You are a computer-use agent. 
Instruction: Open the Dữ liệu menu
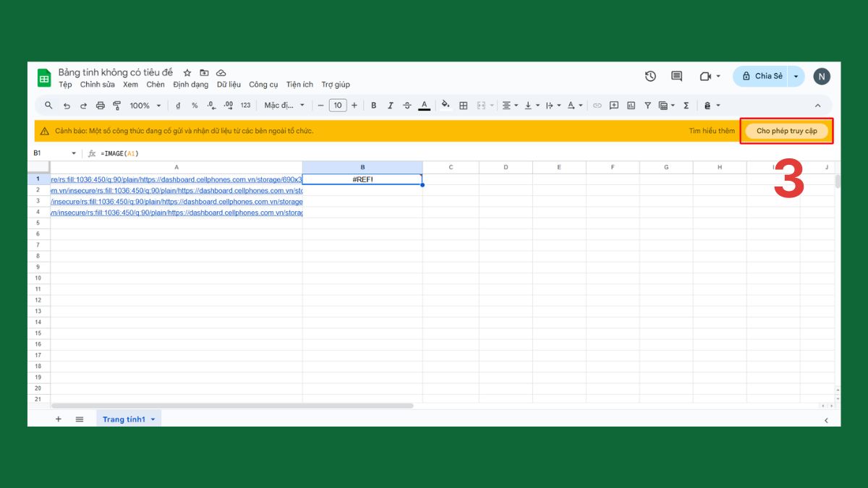point(229,85)
